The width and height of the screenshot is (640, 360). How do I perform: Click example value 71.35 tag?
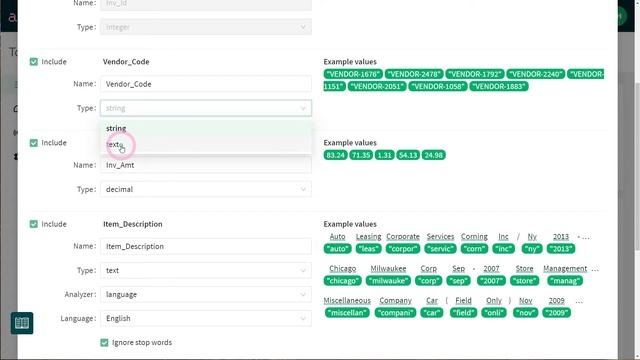361,155
